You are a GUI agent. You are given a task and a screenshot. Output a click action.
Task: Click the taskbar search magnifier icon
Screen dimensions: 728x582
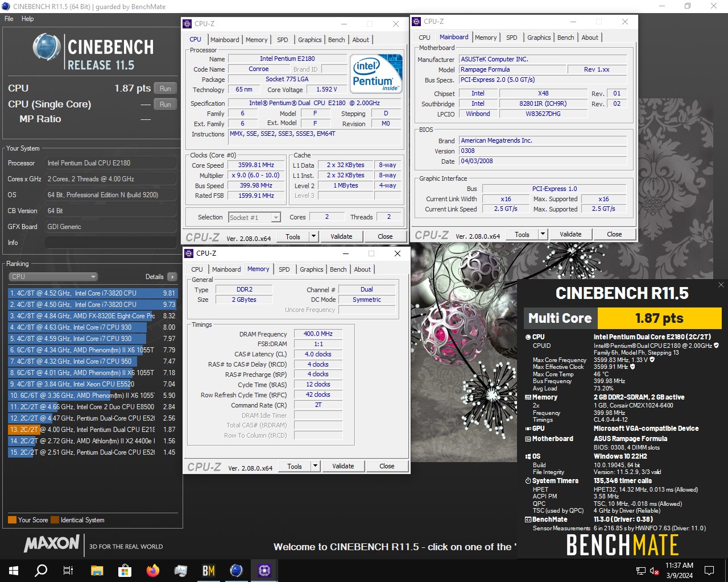41,570
